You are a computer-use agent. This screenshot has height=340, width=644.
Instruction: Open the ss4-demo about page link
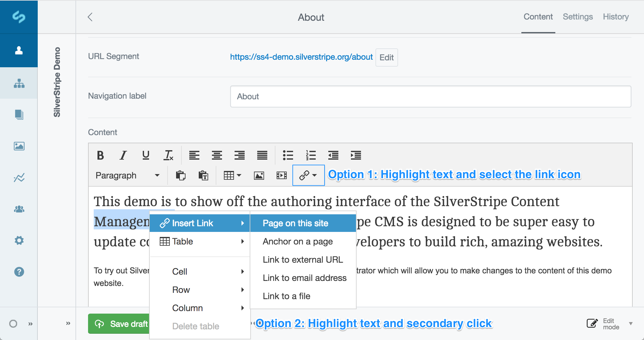click(301, 57)
